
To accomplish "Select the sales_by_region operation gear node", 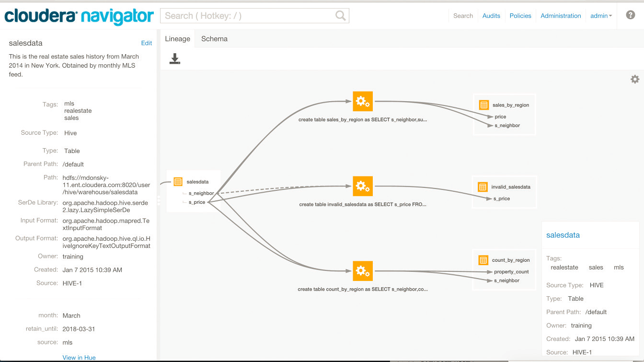I will click(x=362, y=101).
